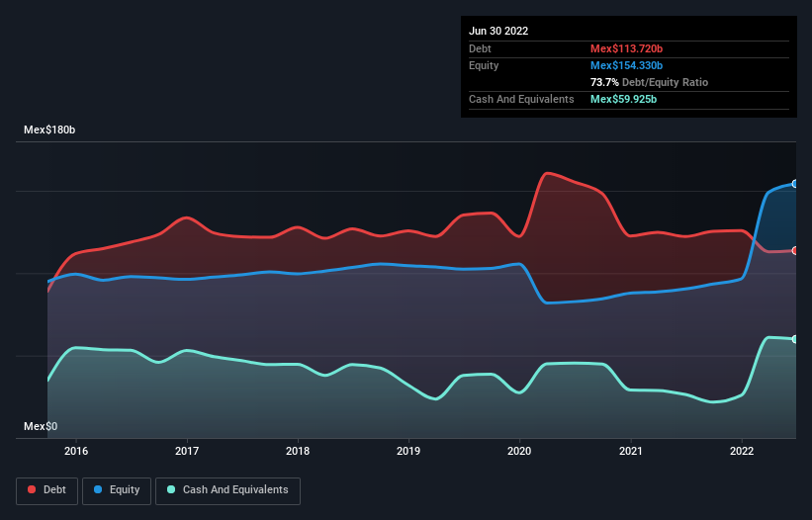Viewport: 812px width, 520px height.
Task: Select the blue Equity endpoint marker
Action: coord(795,184)
